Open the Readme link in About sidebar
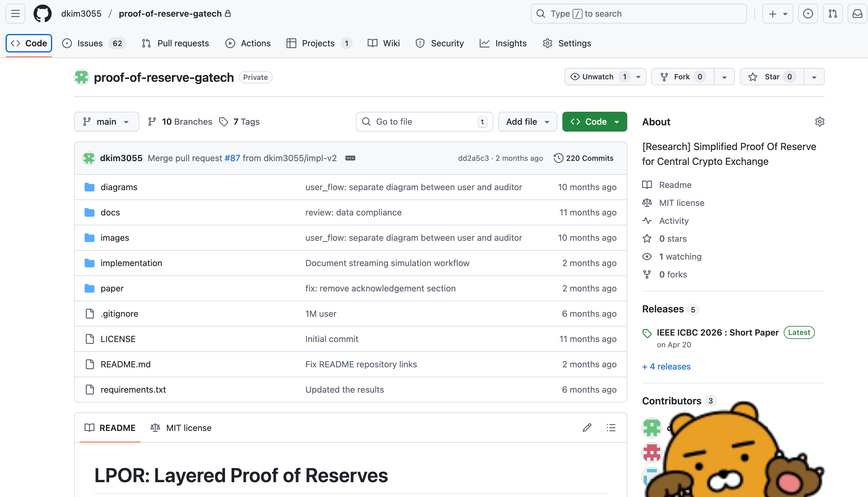Image resolution: width=868 pixels, height=497 pixels. (x=675, y=185)
